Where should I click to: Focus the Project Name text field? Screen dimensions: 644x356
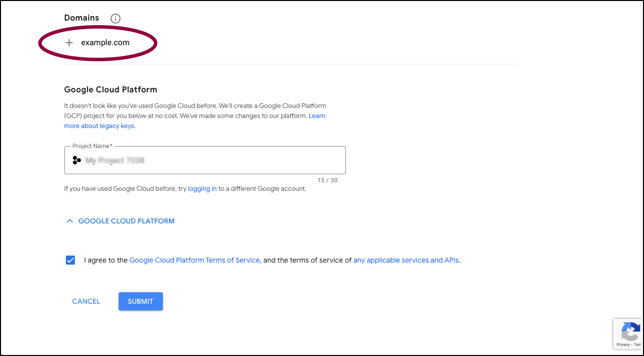pyautogui.click(x=205, y=160)
